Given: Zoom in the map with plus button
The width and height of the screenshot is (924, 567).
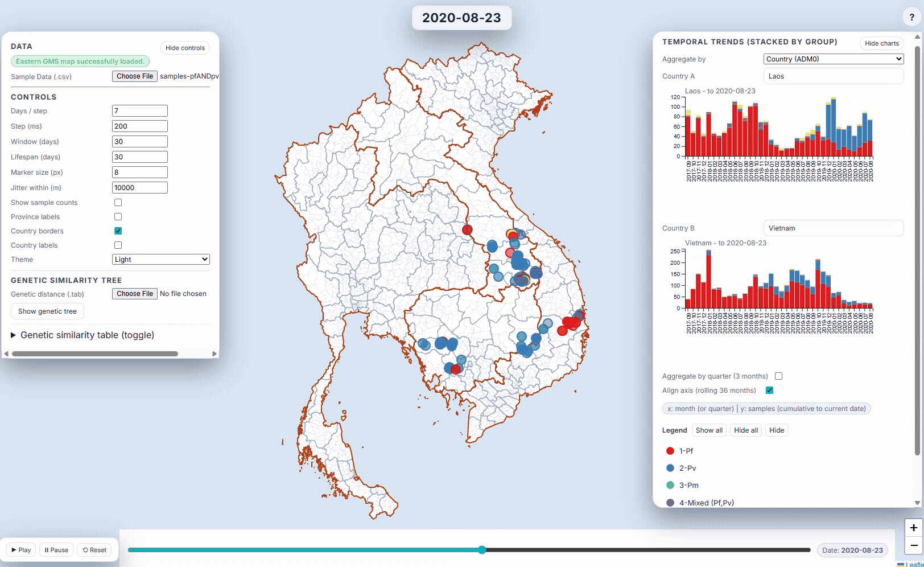Looking at the screenshot, I should coord(913,528).
